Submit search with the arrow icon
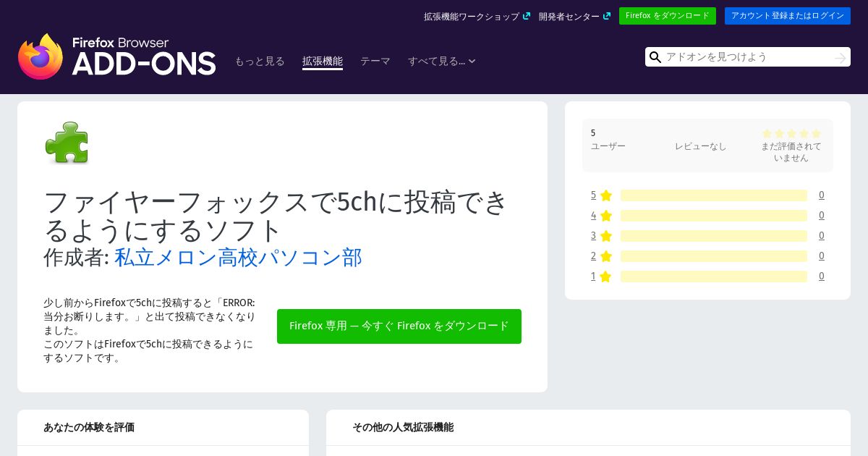Viewport: 868px width, 456px height. tap(840, 57)
